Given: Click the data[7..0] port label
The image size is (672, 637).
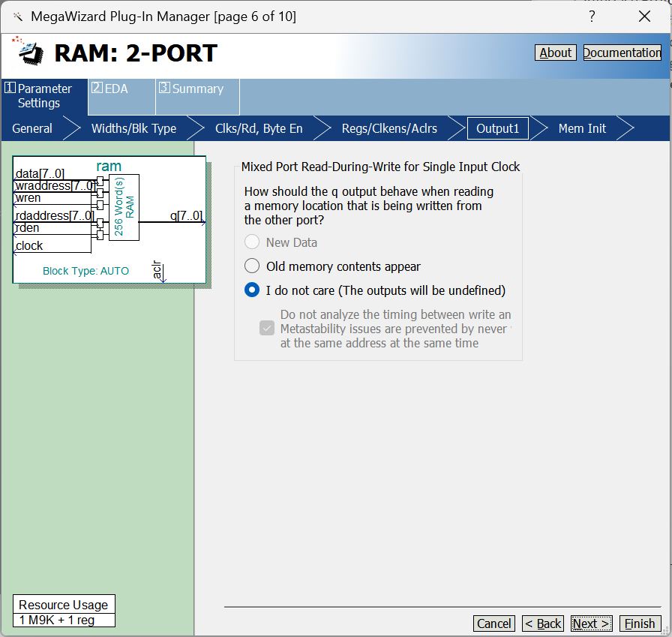Looking at the screenshot, I should point(40,173).
